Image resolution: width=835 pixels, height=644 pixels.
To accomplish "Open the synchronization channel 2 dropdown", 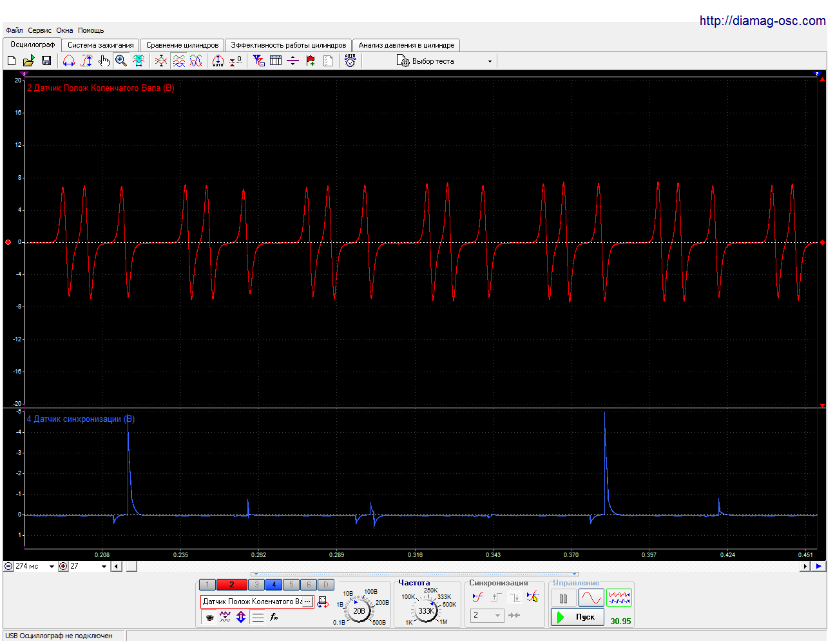I will 486,615.
